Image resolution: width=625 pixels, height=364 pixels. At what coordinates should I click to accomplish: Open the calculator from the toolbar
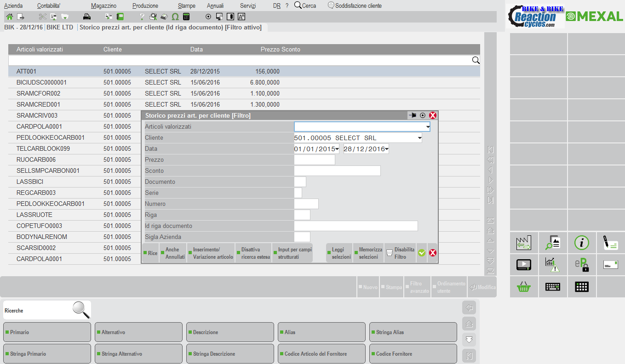[x=186, y=17]
